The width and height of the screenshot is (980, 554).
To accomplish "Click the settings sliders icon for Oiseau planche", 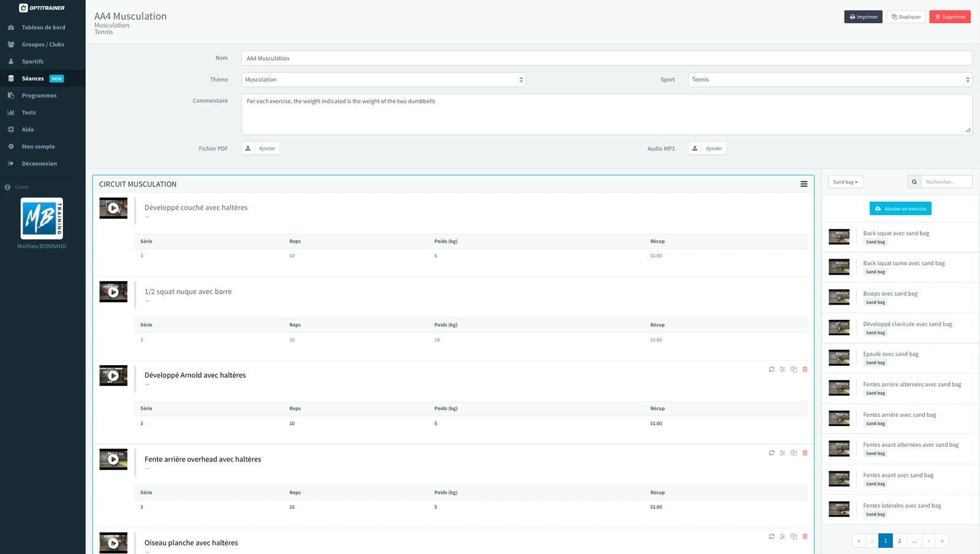I will 782,536.
